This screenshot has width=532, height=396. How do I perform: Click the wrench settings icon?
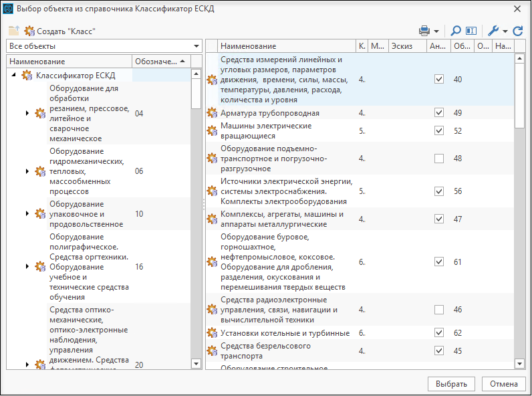493,31
